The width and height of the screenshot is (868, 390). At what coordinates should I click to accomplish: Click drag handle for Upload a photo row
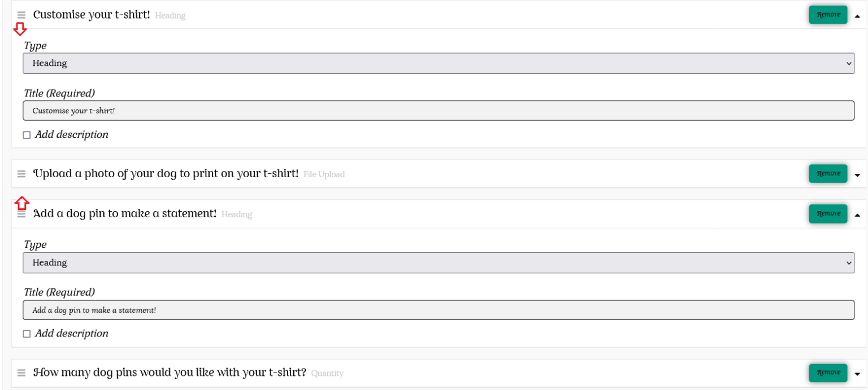[21, 174]
